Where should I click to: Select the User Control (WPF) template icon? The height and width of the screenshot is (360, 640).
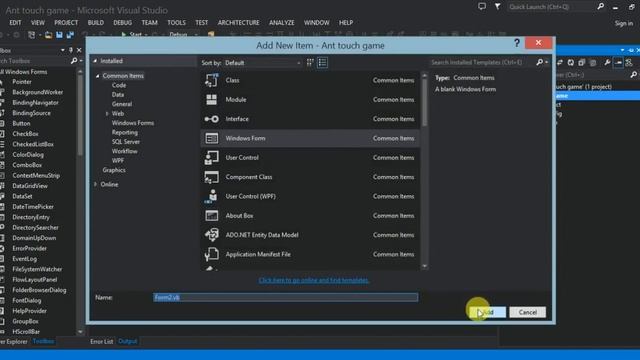click(x=211, y=196)
